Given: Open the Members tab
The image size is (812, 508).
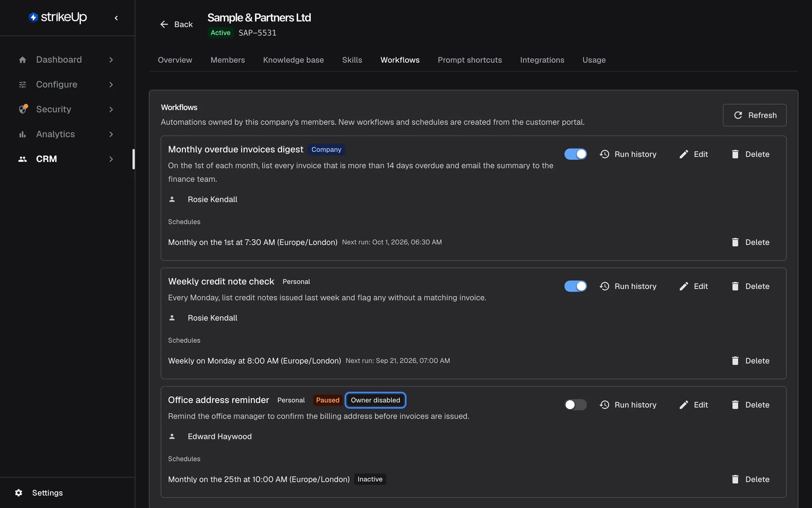Looking at the screenshot, I should (228, 60).
